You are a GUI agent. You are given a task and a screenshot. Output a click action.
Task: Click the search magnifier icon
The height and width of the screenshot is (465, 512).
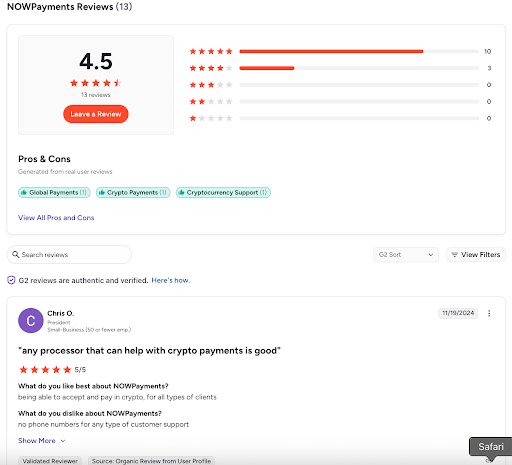[15, 255]
